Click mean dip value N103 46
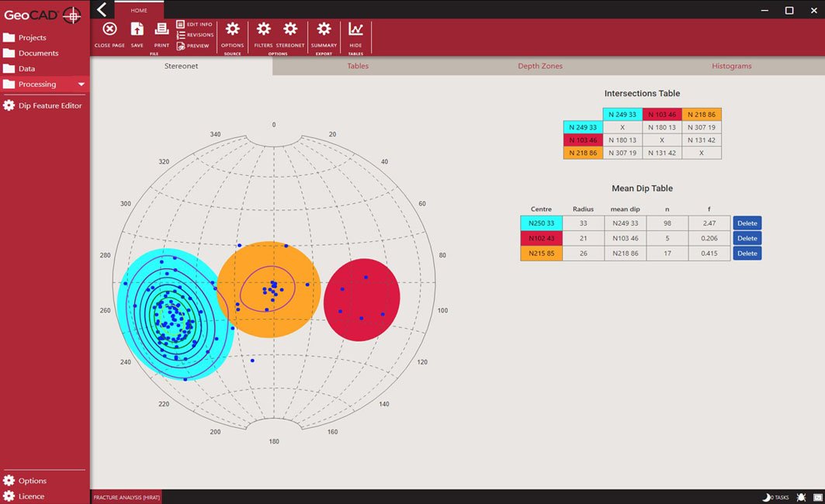825x504 pixels. coord(625,238)
